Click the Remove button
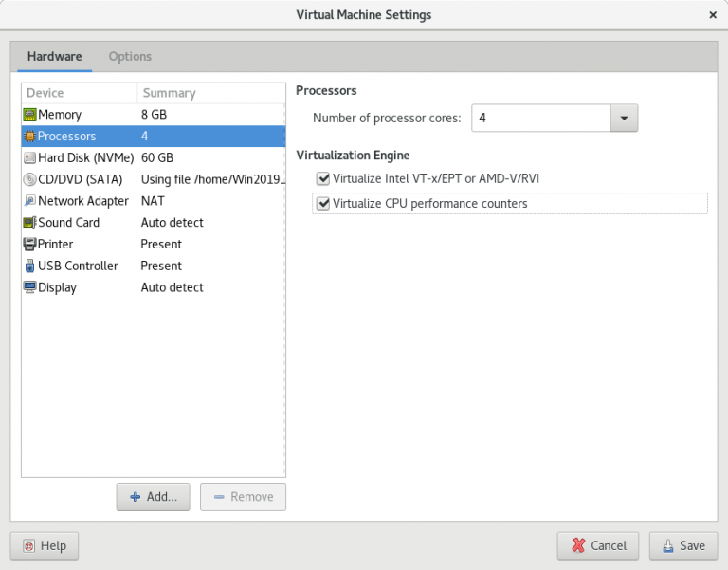Image resolution: width=728 pixels, height=570 pixels. 243,497
